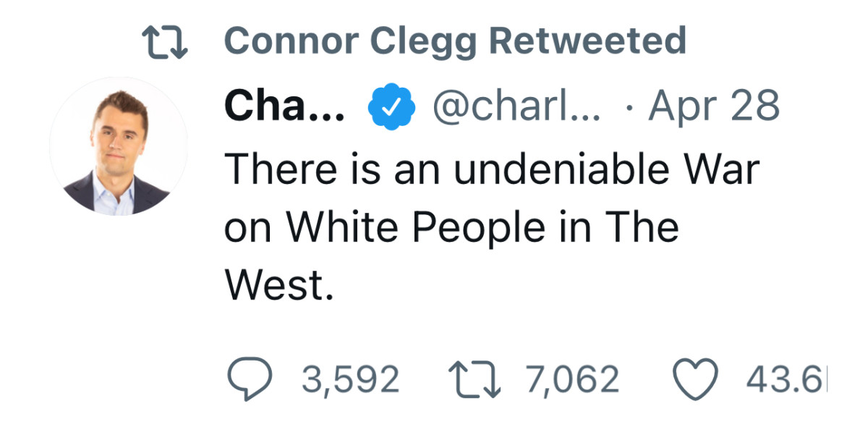Click the last tweet line "West."

click(280, 285)
